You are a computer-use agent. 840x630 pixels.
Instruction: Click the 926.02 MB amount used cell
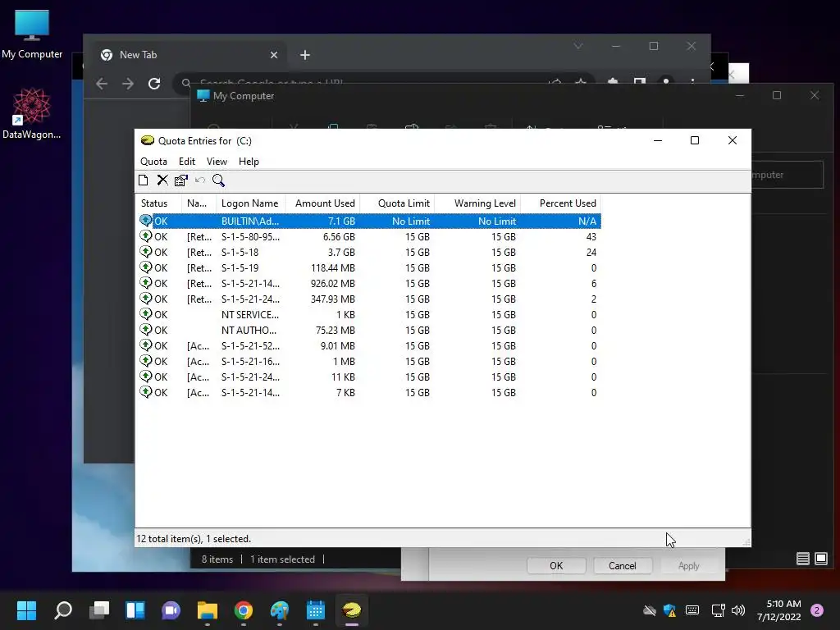click(333, 283)
